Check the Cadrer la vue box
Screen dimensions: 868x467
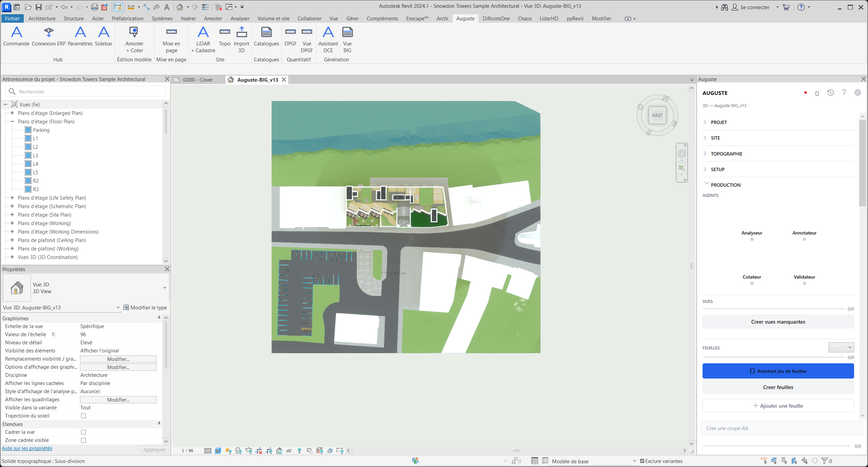(x=83, y=432)
